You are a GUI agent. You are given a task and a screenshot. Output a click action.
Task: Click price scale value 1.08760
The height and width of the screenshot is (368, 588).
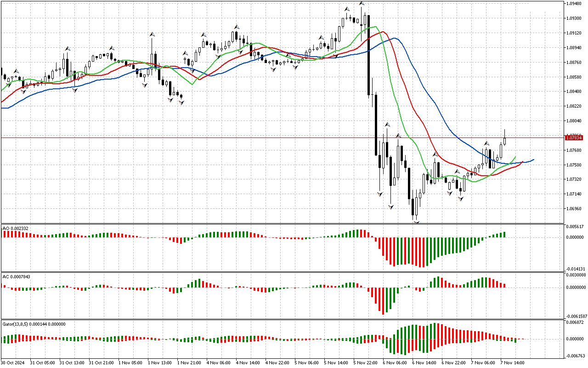click(574, 62)
